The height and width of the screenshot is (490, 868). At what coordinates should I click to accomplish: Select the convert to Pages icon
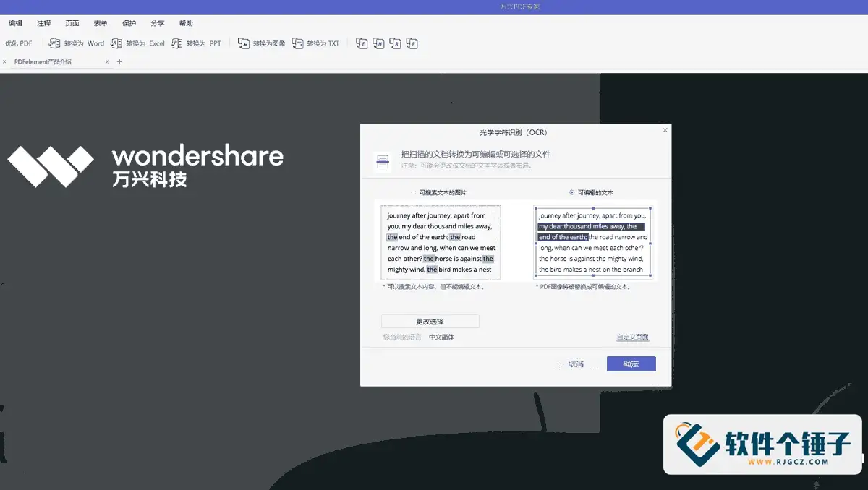412,43
